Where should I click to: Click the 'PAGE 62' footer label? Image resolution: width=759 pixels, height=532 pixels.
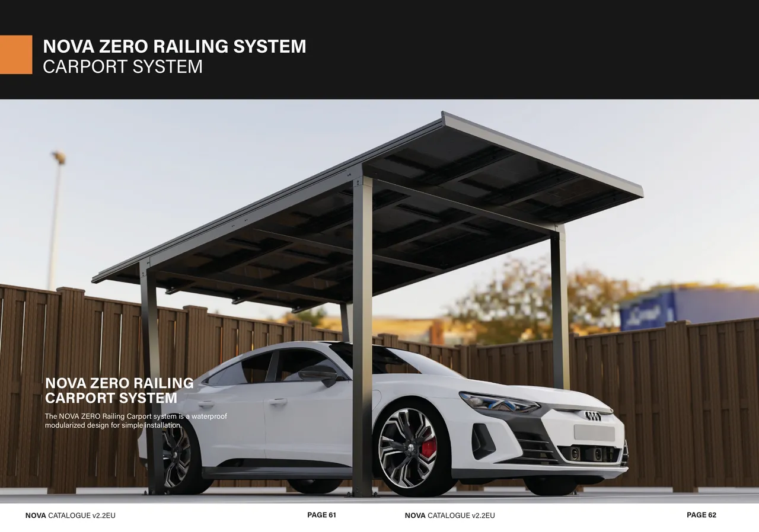pos(701,515)
